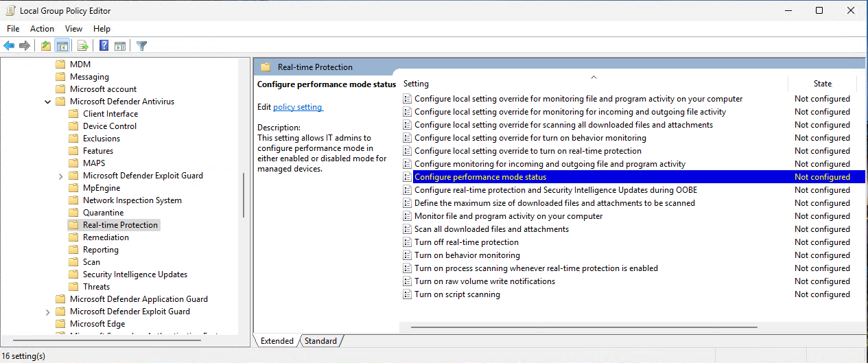Collapse the Microsoft Defender Antivirus tree node
This screenshot has width=868, height=363.
point(47,102)
